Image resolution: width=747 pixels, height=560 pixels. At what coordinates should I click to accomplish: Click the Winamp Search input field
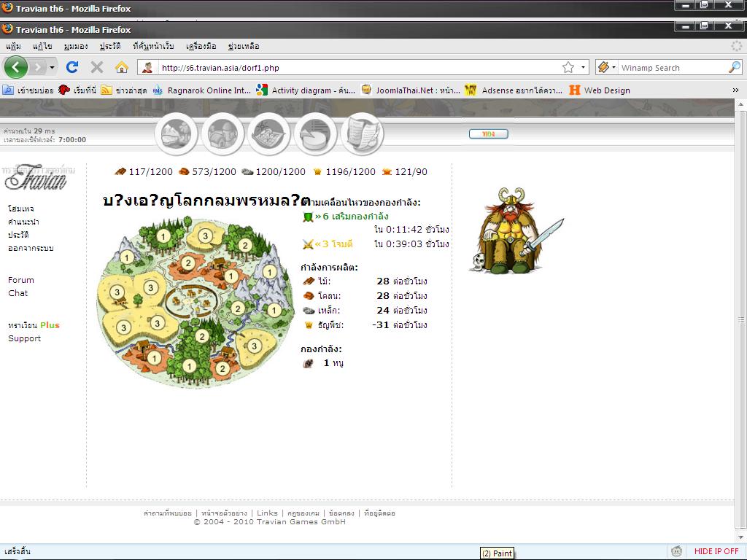click(673, 68)
